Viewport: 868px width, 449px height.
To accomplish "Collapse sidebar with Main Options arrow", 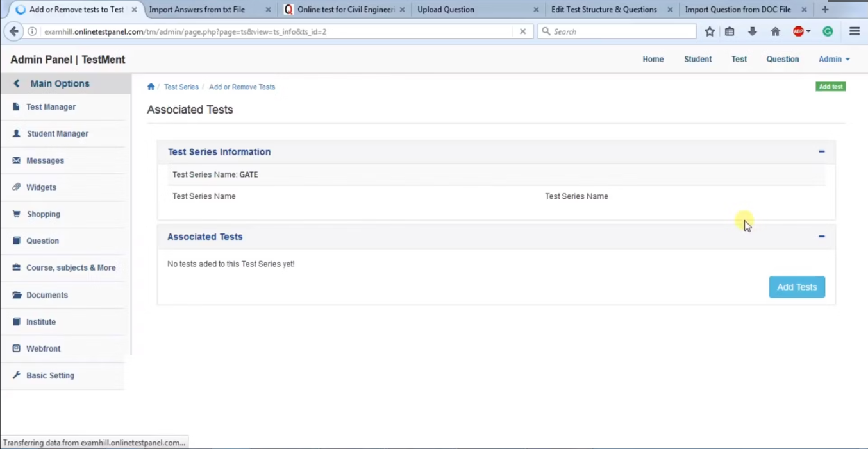I will tap(17, 83).
